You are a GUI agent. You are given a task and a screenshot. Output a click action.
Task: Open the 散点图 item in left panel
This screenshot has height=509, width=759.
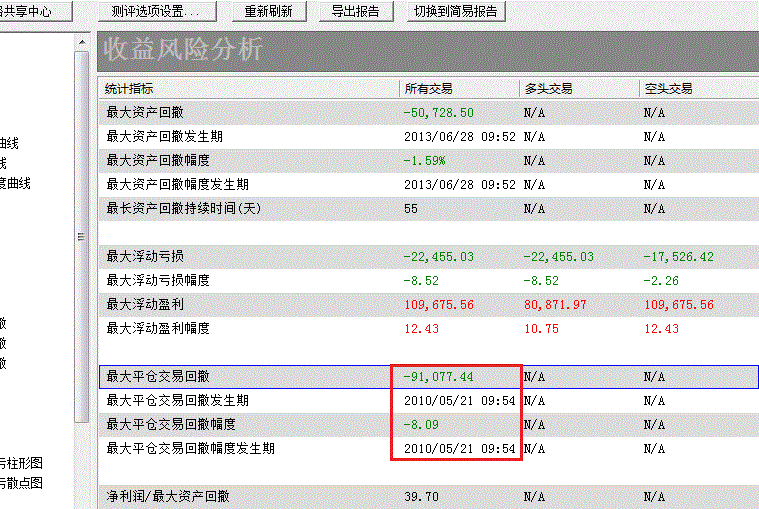(x=21, y=483)
